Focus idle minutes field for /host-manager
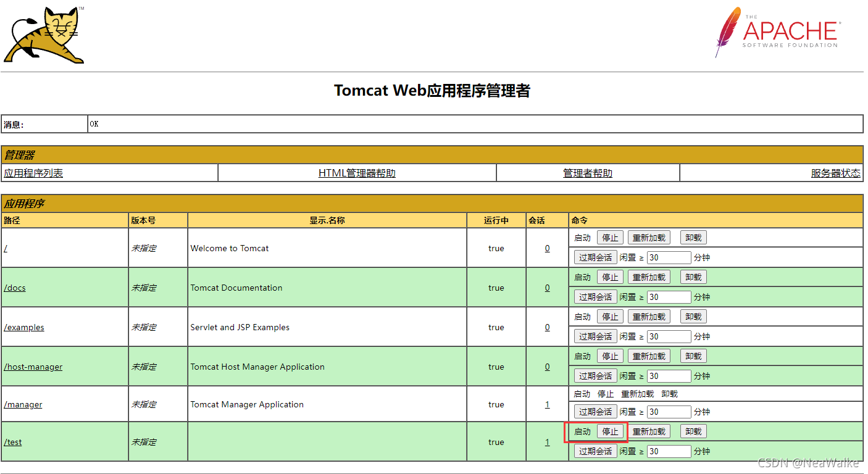 coord(669,376)
